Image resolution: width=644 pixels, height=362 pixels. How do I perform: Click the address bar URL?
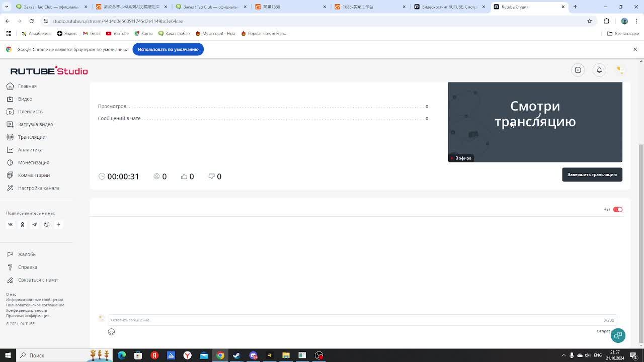click(x=118, y=21)
